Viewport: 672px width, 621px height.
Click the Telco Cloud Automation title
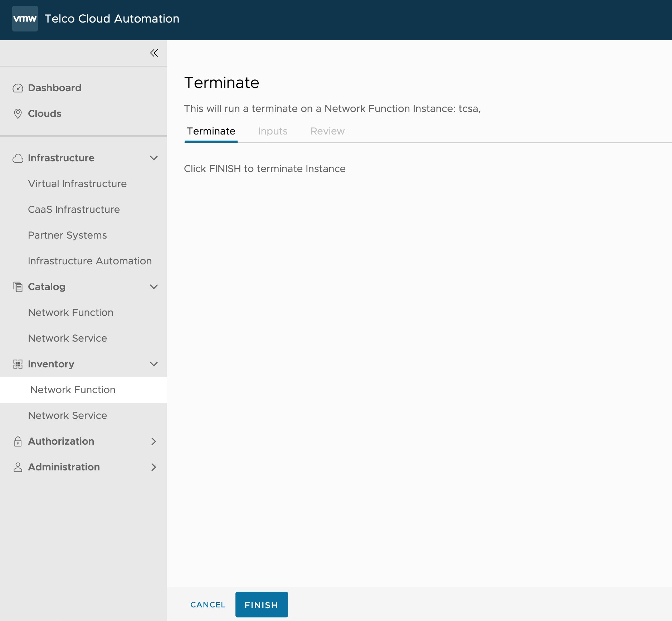[112, 19]
